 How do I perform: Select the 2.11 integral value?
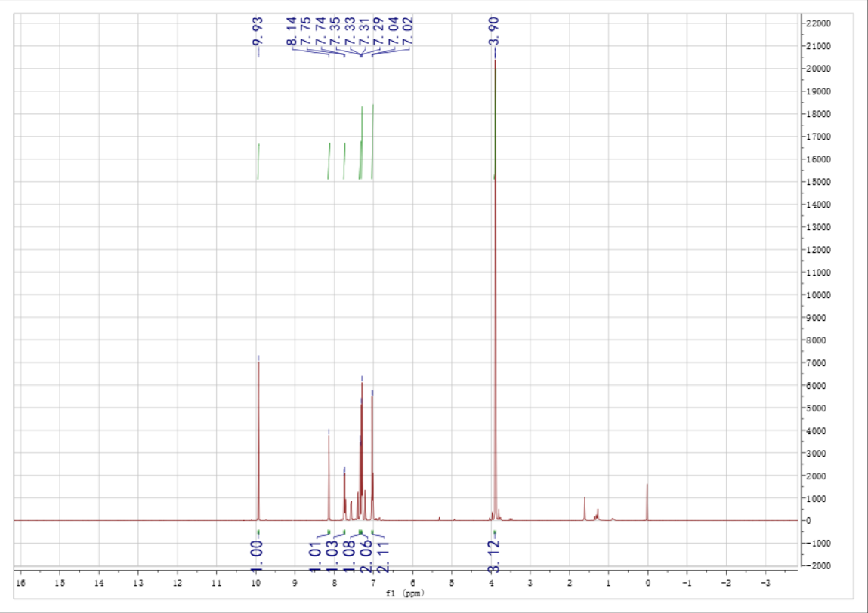click(x=383, y=556)
